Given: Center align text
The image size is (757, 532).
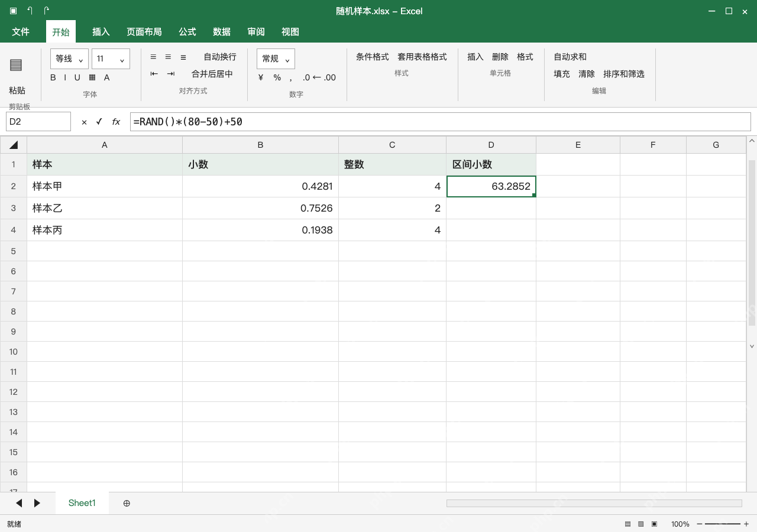Looking at the screenshot, I should pos(168,57).
